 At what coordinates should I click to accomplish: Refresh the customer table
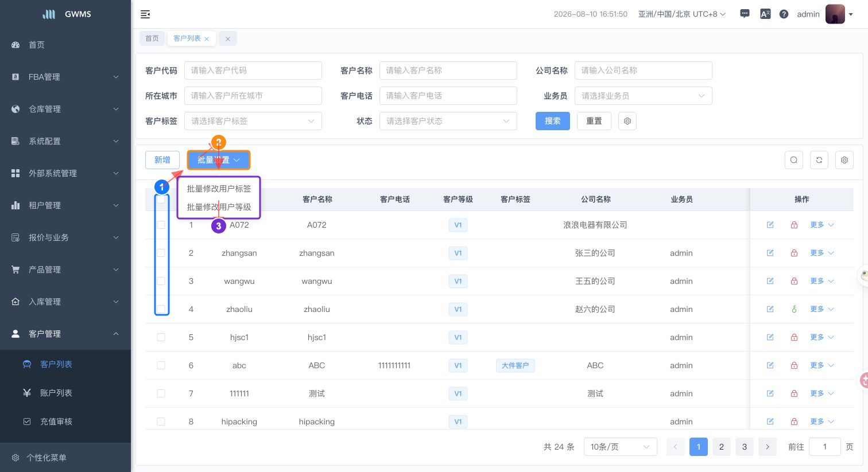[819, 160]
